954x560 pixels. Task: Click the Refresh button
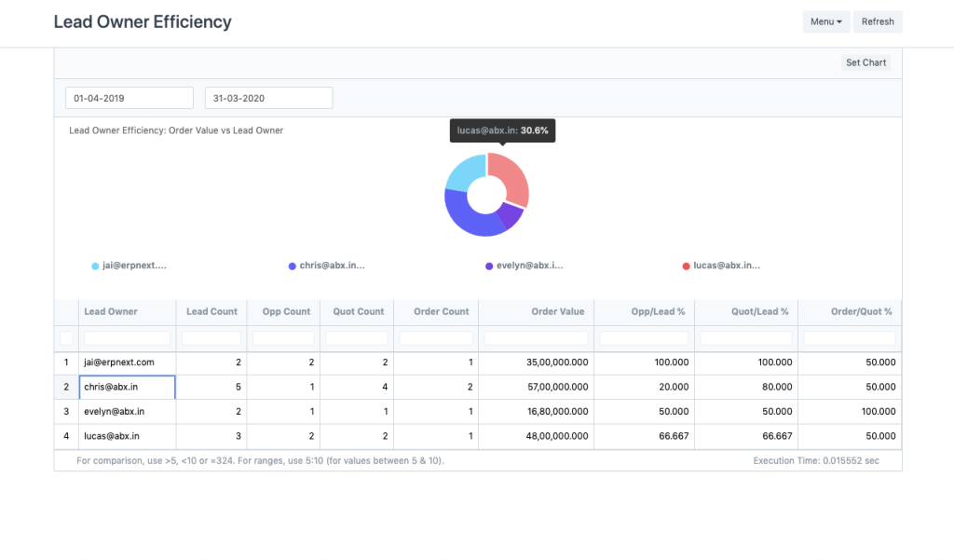877,21
